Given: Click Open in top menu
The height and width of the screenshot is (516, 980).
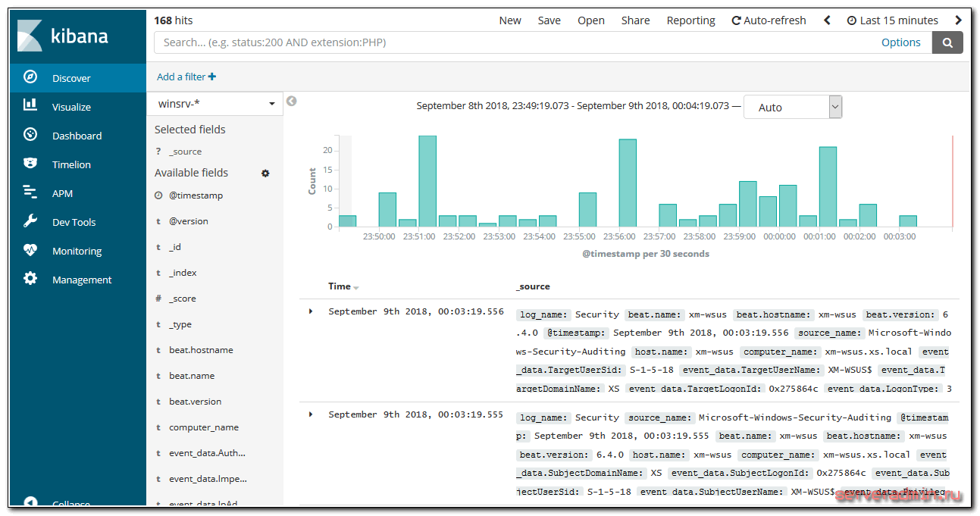Looking at the screenshot, I should (591, 20).
